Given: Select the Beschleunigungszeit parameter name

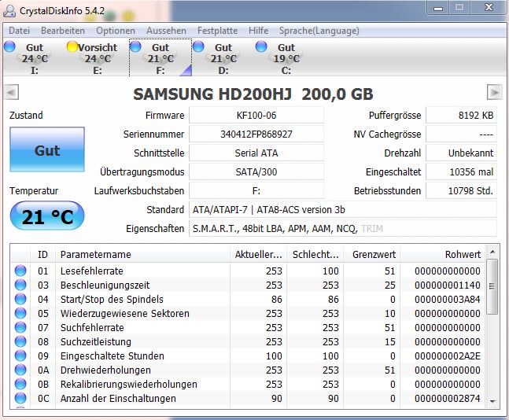Looking at the screenshot, I should (x=105, y=285).
